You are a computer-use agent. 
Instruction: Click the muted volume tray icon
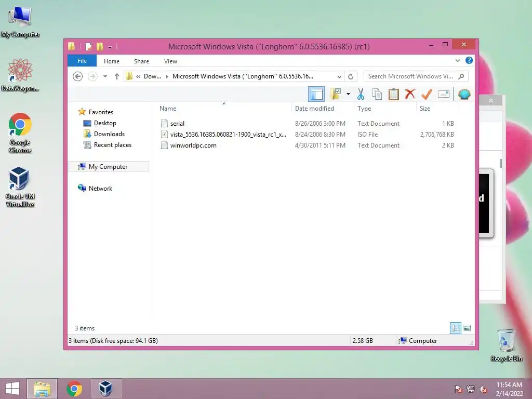[x=483, y=389]
